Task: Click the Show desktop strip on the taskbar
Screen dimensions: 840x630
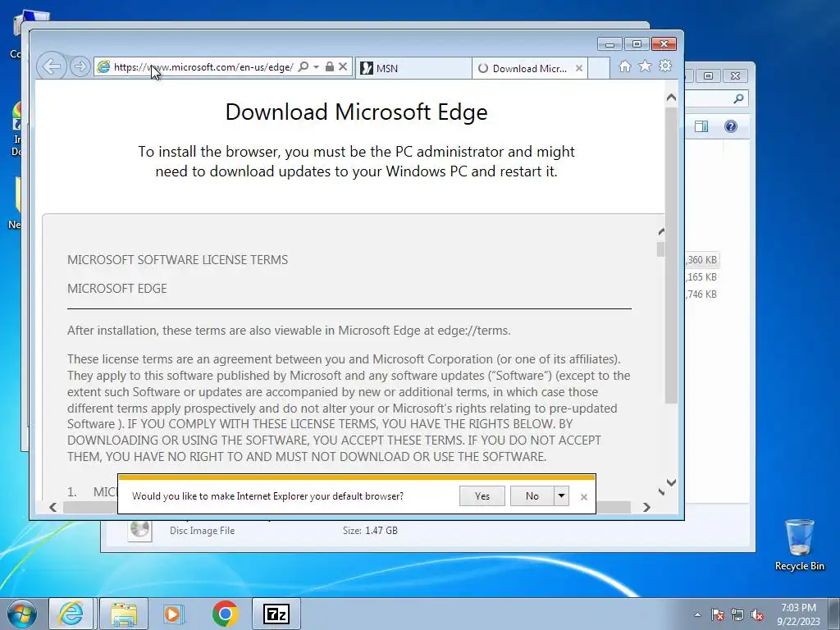Action: coord(834,614)
